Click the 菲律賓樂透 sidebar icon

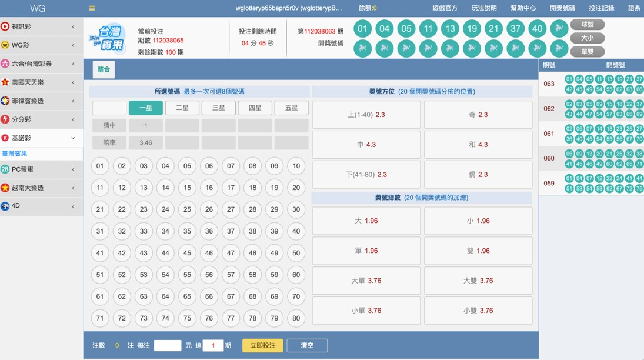pyautogui.click(x=5, y=101)
